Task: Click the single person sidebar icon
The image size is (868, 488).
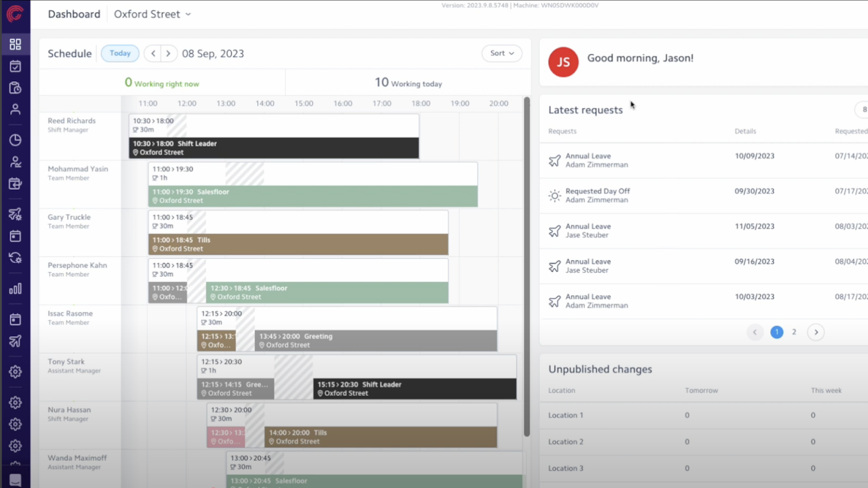Action: (x=15, y=110)
